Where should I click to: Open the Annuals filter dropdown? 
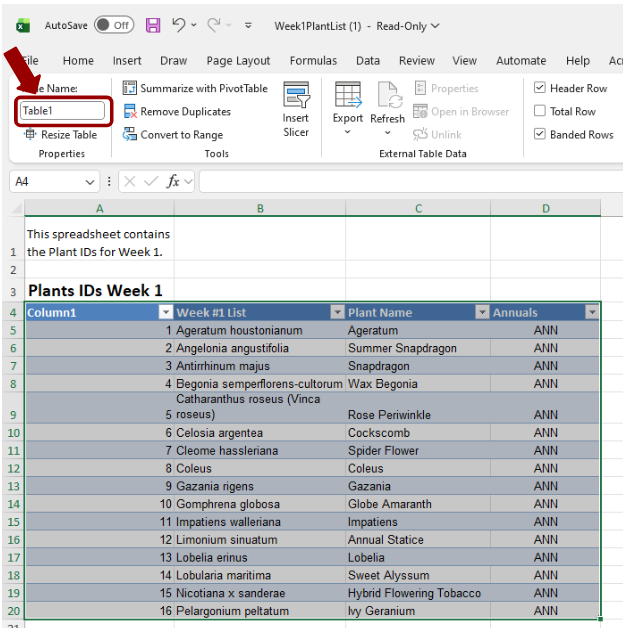[592, 312]
